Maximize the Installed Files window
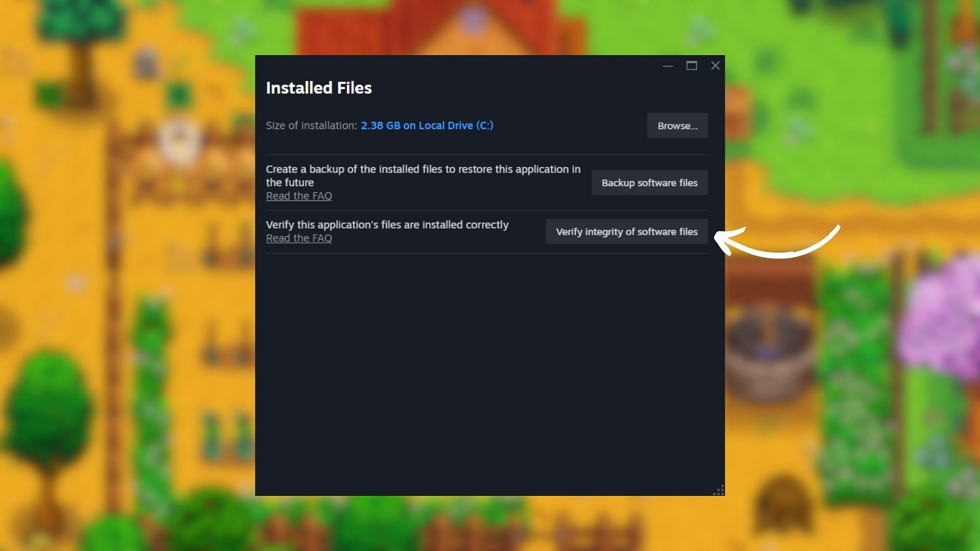Screen dimensions: 980x551 692,66
